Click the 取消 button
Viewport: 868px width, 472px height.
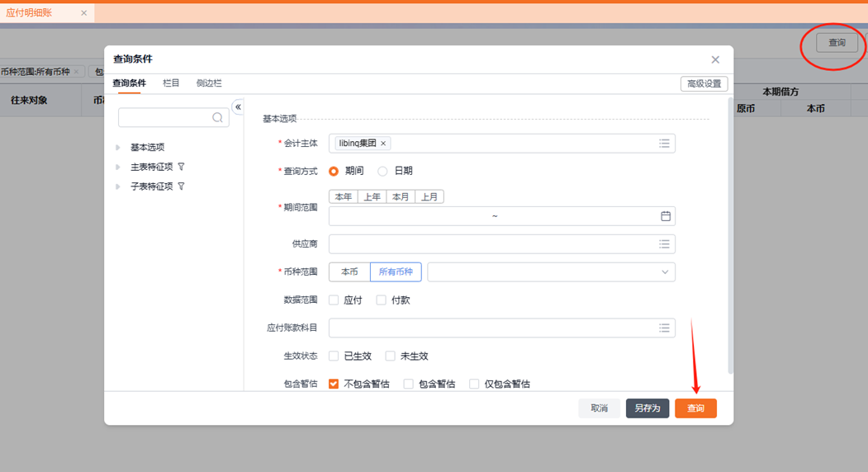tap(599, 408)
